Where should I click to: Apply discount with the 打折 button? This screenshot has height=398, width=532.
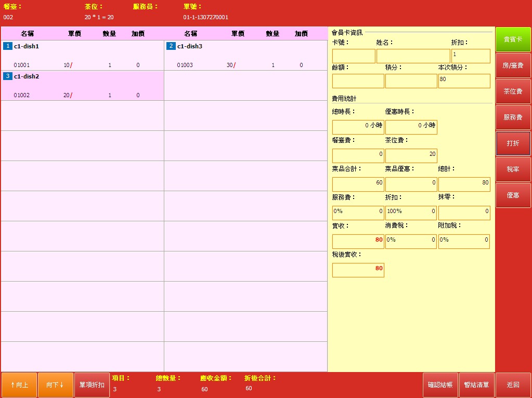513,143
